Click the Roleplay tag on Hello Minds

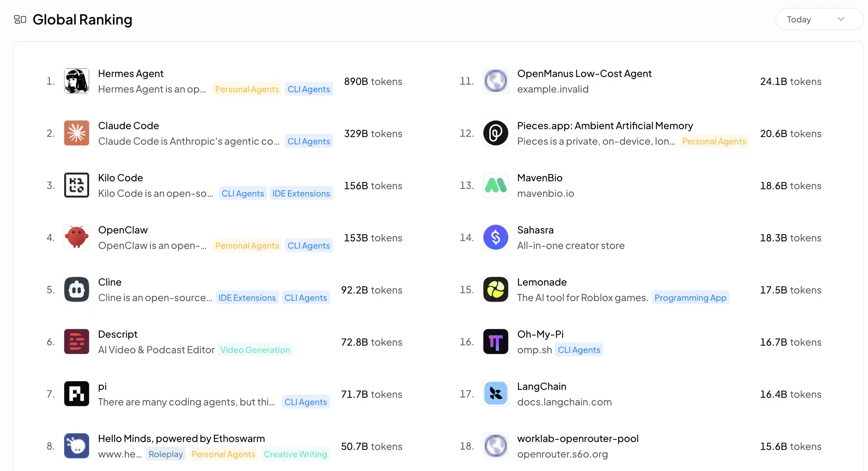[166, 454]
